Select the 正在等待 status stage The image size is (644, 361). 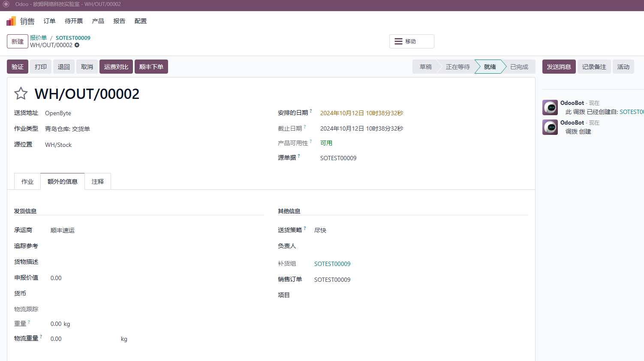[x=457, y=67]
